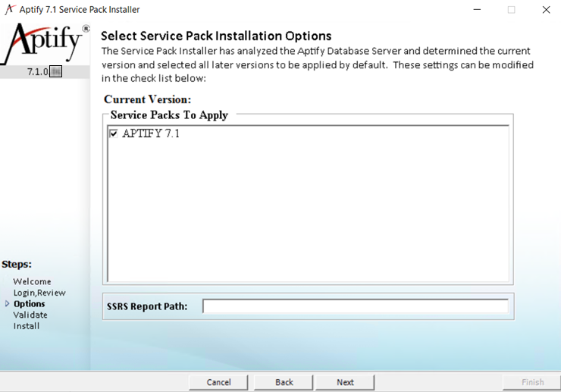Click the Service Packs To Apply group title
Viewport: 561px width, 392px height.
pos(169,115)
